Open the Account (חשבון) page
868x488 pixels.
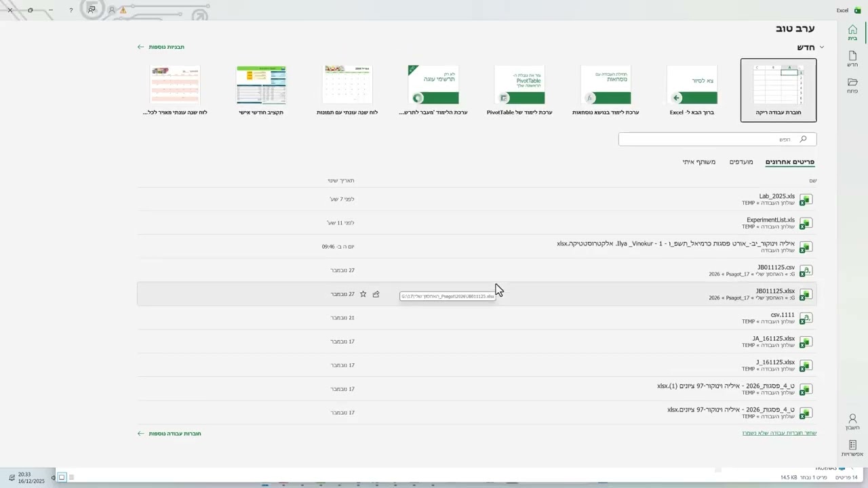point(852,422)
